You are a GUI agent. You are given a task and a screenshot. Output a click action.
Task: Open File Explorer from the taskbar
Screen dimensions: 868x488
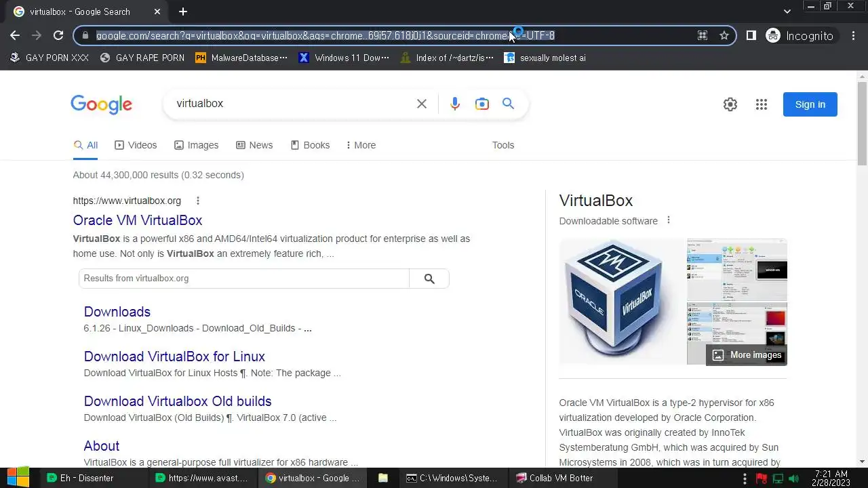coord(383,478)
